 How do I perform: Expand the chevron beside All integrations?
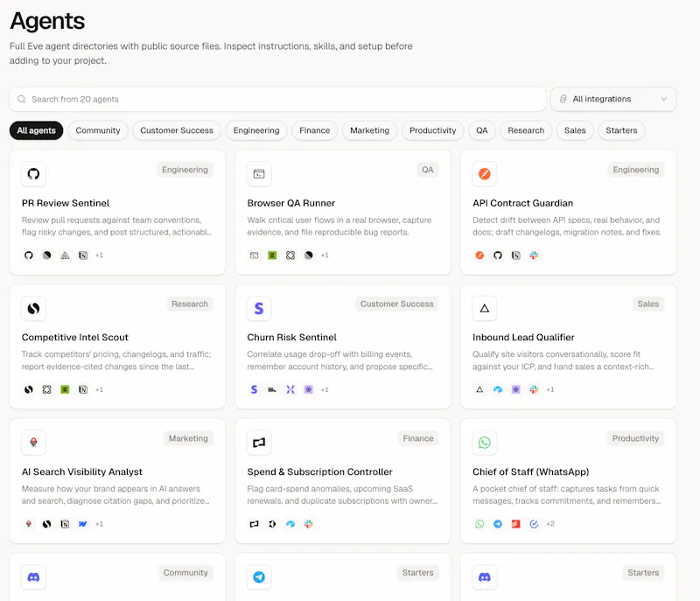[x=664, y=99]
